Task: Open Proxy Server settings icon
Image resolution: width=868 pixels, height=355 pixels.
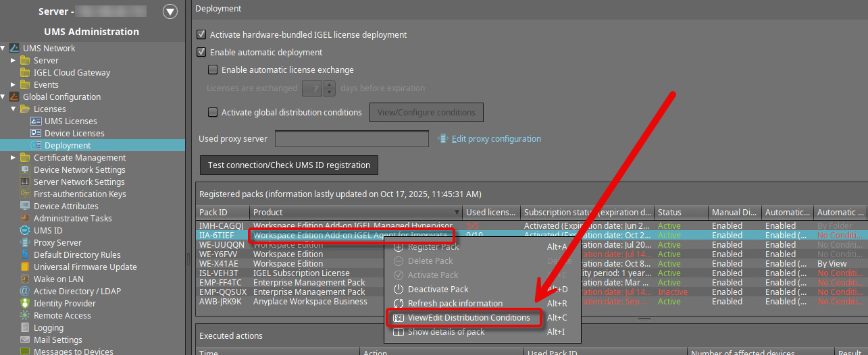Action: coord(26,243)
